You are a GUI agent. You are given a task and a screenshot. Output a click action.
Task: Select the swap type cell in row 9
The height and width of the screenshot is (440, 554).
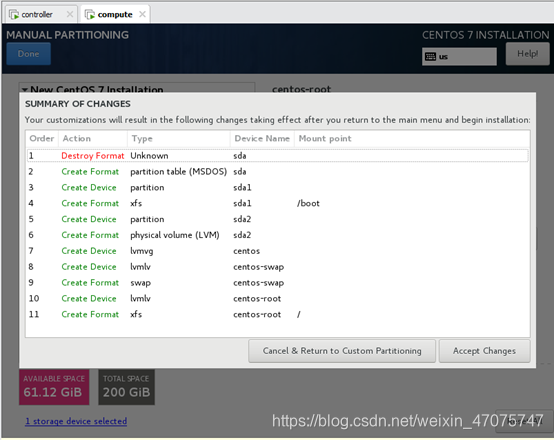140,283
